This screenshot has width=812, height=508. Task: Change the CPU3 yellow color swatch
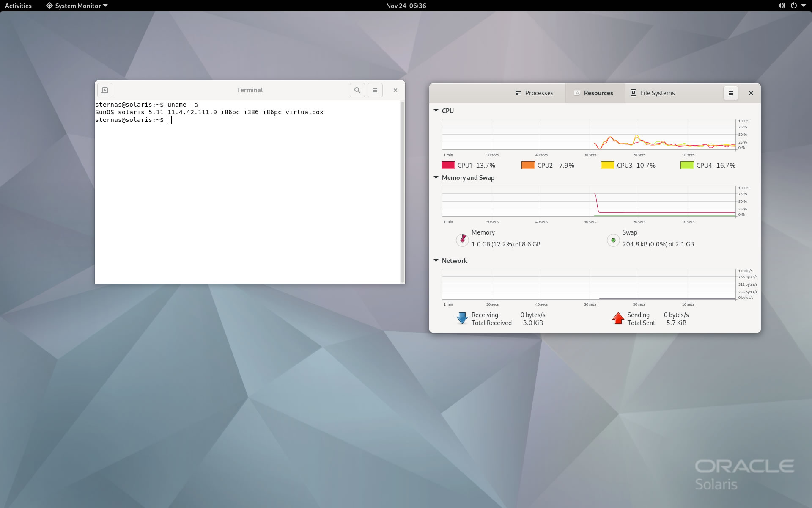(x=608, y=166)
